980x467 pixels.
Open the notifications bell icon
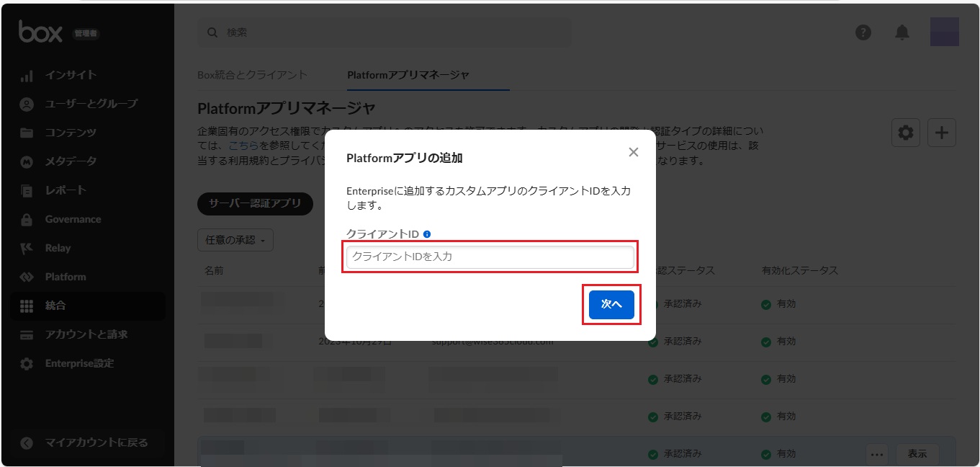pos(902,32)
